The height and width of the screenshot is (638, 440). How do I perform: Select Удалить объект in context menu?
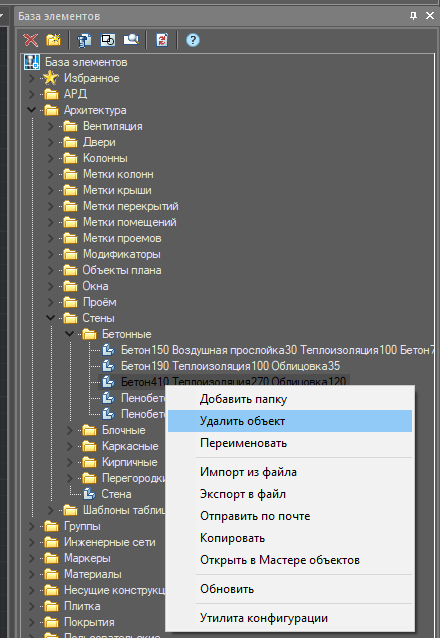[x=290, y=421]
